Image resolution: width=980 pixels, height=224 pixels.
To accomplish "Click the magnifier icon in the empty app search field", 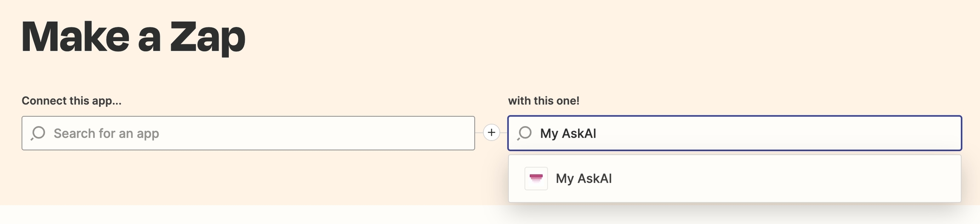I will (x=38, y=133).
